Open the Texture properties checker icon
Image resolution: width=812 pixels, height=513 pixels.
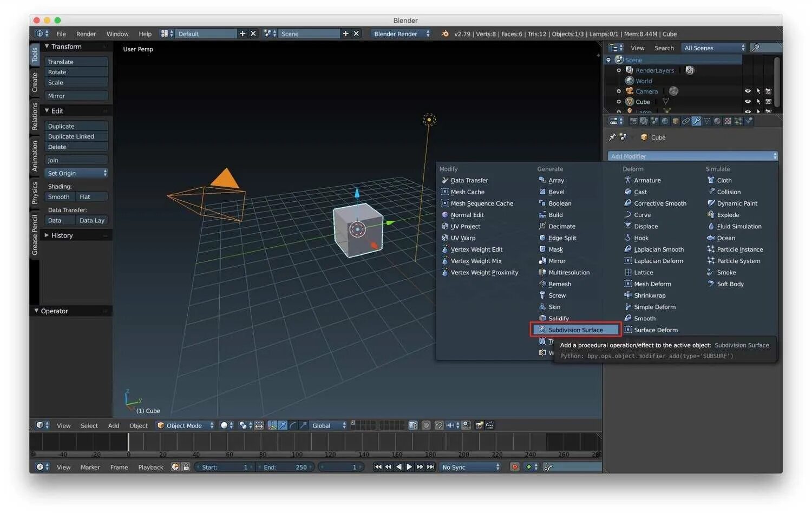tap(728, 121)
